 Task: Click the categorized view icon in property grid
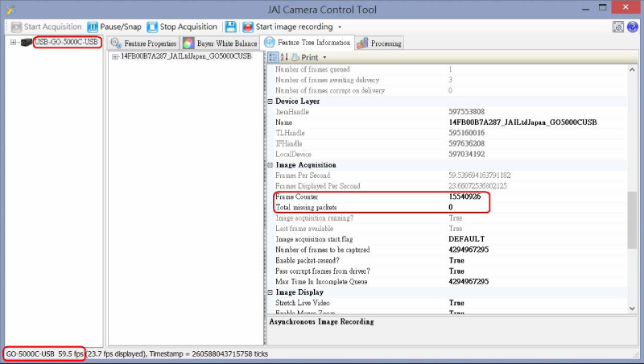click(x=272, y=57)
